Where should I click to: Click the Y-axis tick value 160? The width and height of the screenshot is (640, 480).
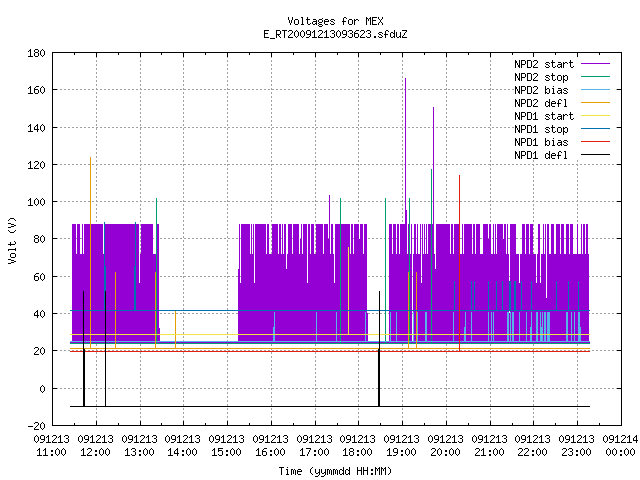click(x=36, y=90)
